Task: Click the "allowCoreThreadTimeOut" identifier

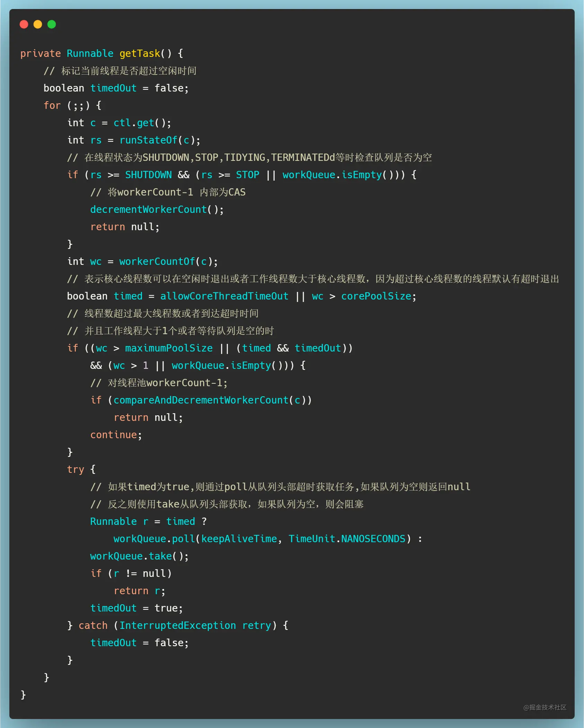Action: tap(224, 296)
